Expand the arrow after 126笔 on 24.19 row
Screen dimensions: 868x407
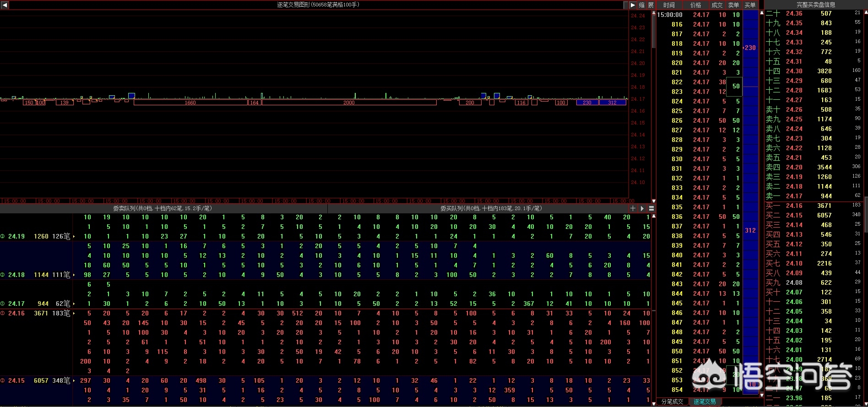(74, 237)
